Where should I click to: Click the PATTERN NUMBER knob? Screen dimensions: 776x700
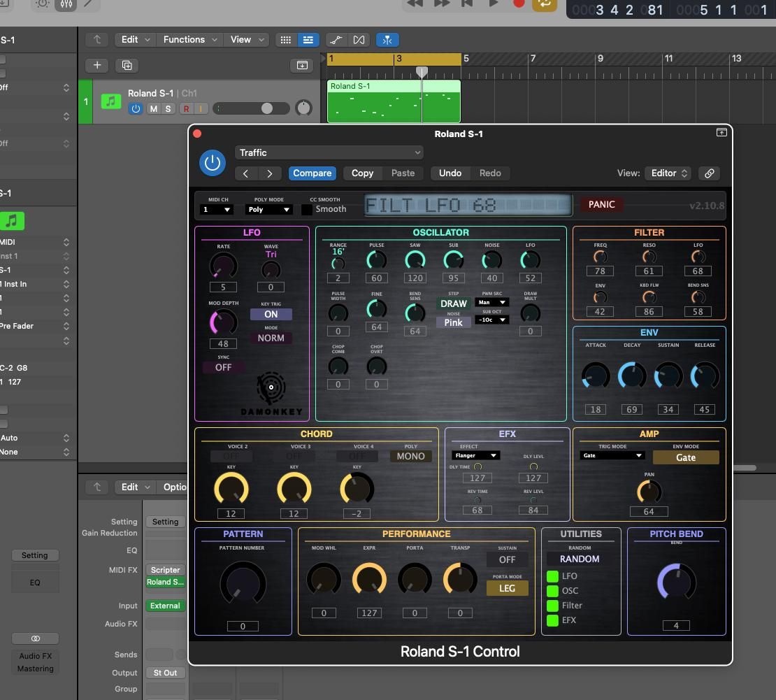pos(243,583)
